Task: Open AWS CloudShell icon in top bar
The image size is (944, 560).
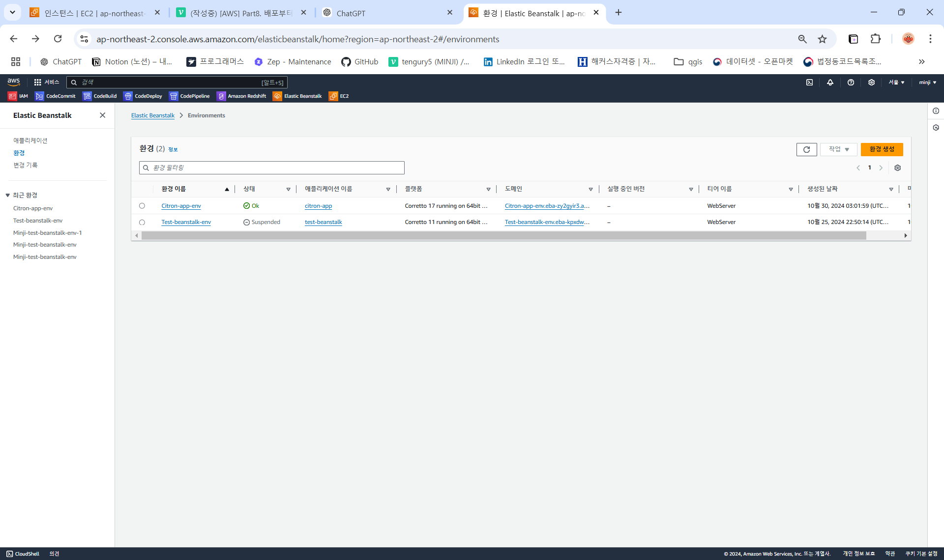Action: [809, 83]
